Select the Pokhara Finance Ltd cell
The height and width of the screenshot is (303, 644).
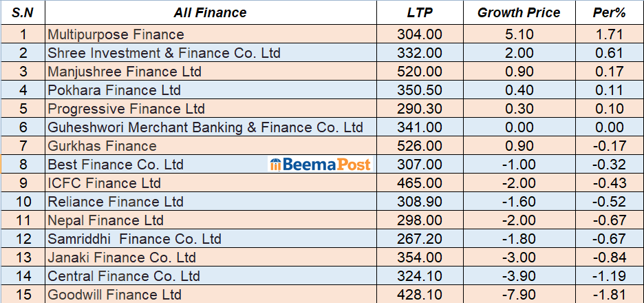click(x=114, y=90)
